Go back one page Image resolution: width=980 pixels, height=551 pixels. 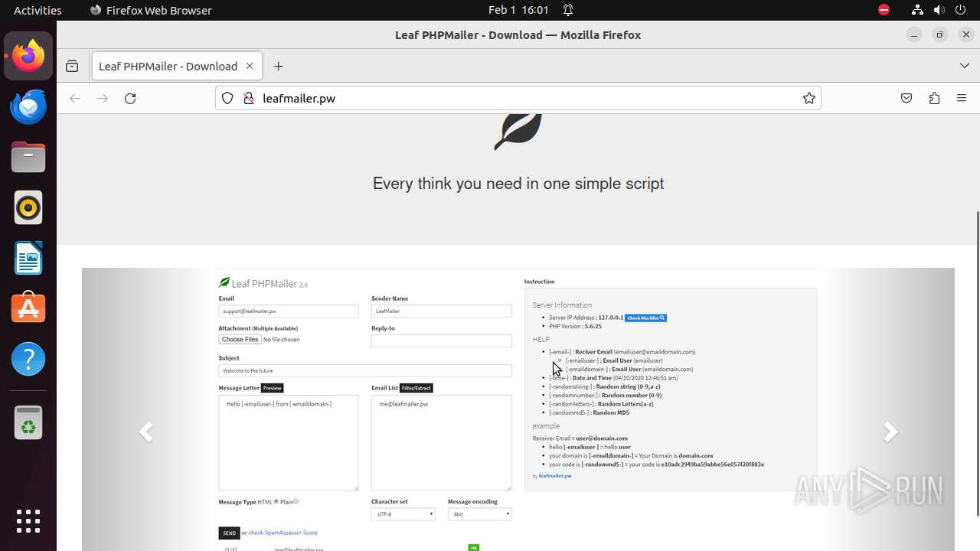(x=75, y=98)
